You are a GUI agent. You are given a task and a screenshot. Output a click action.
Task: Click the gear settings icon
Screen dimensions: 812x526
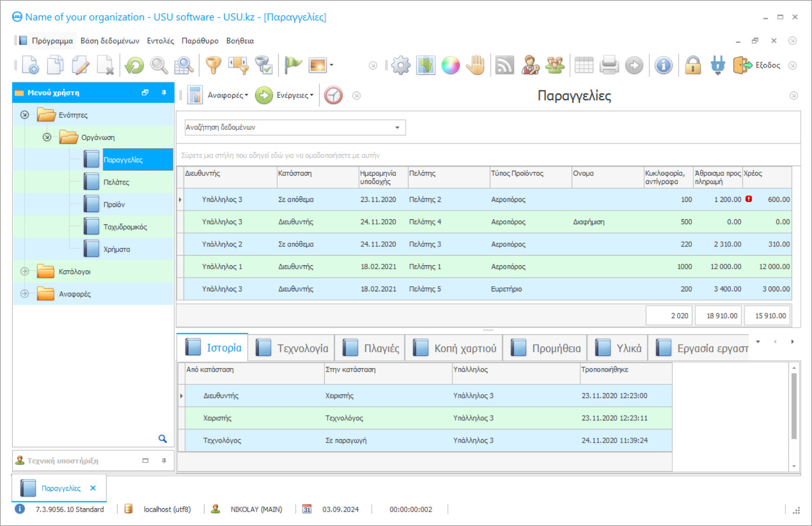[400, 65]
